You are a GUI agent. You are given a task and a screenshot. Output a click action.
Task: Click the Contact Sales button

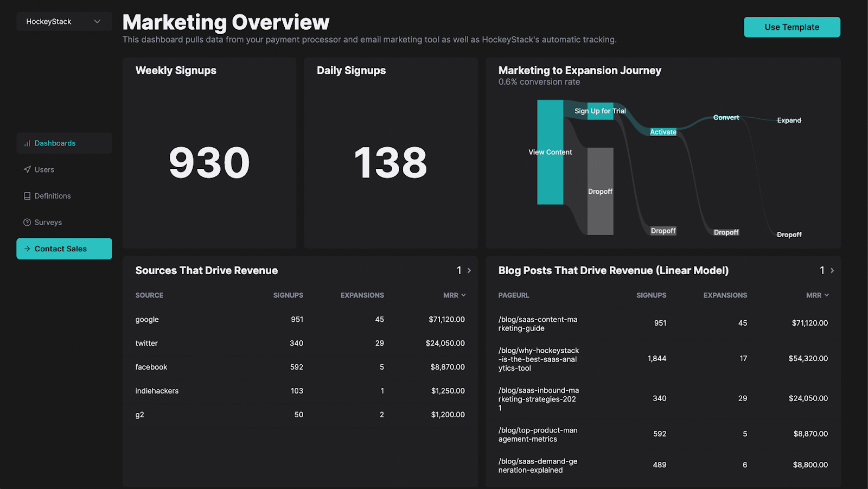point(64,249)
